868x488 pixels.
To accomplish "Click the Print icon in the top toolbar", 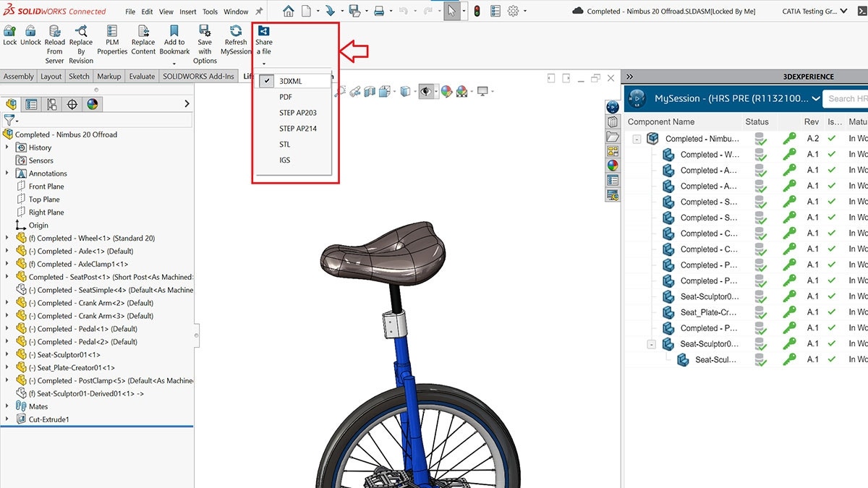I will click(x=379, y=11).
